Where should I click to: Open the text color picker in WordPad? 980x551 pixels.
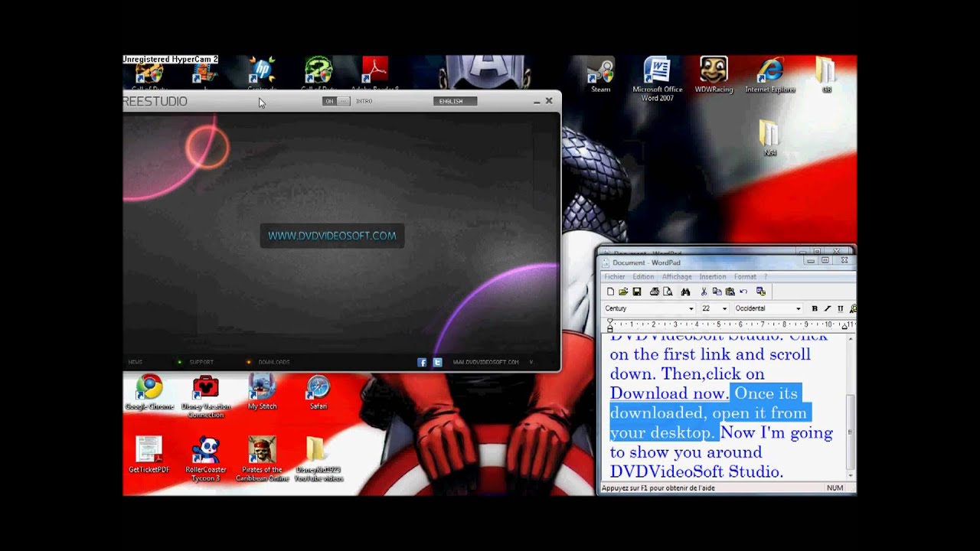point(853,308)
